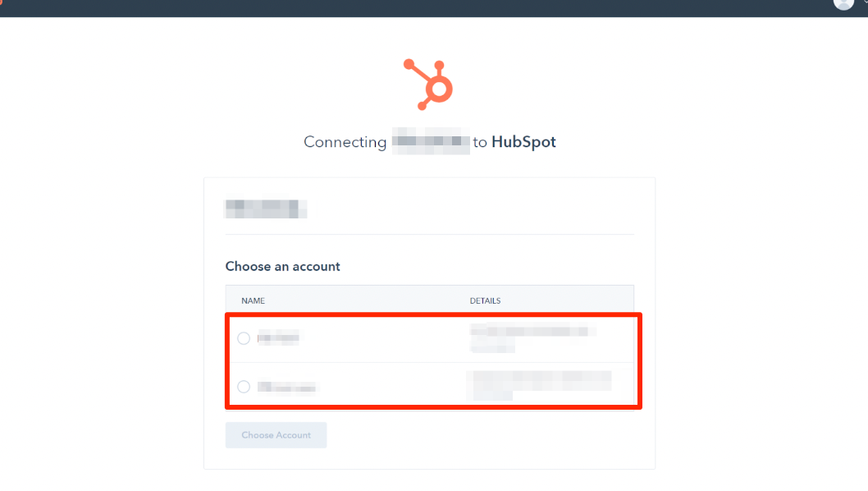Open the user avatar menu in top bar
868x491 pixels.
[843, 4]
